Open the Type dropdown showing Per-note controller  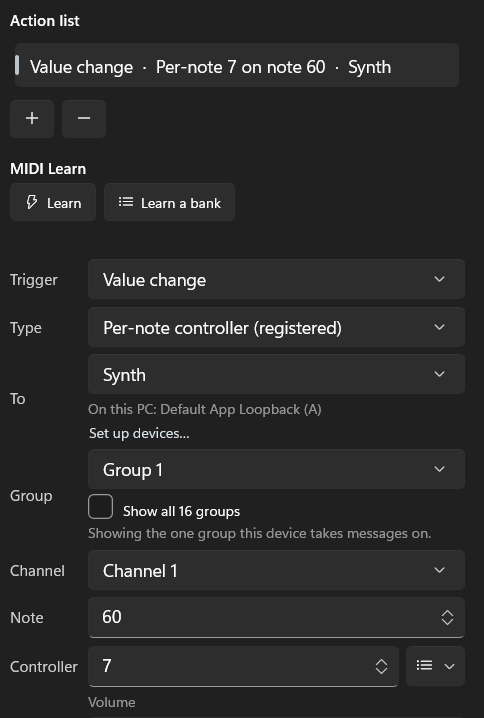276,327
